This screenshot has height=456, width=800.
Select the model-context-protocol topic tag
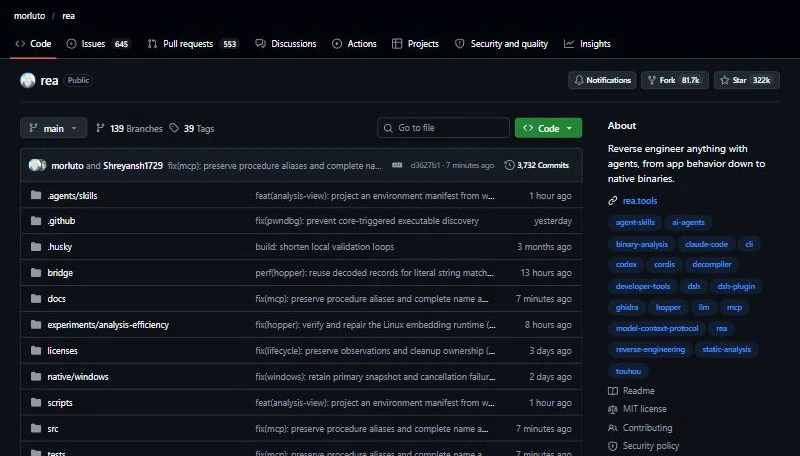(x=657, y=328)
